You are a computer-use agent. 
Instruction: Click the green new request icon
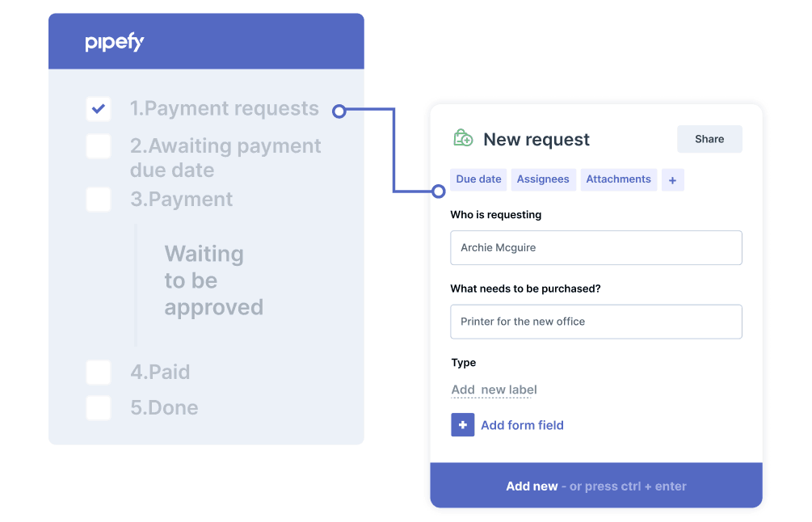pyautogui.click(x=463, y=138)
